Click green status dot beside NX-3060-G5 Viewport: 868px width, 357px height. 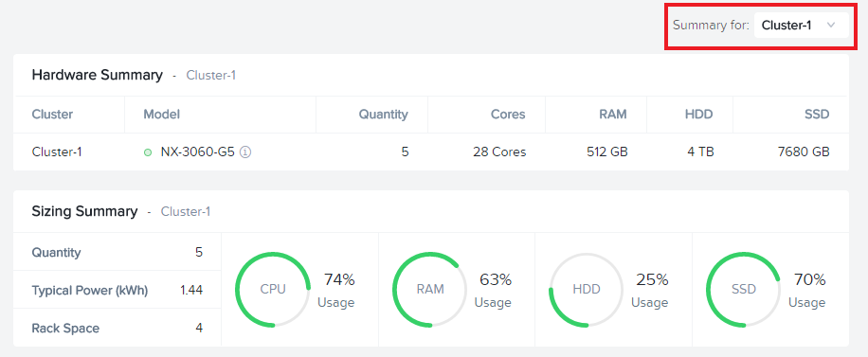click(x=148, y=152)
